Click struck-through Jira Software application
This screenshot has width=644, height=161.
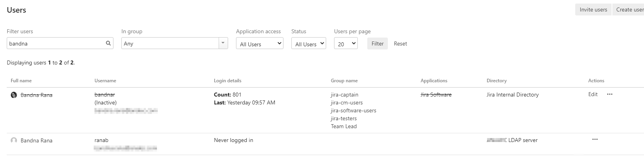click(x=436, y=95)
